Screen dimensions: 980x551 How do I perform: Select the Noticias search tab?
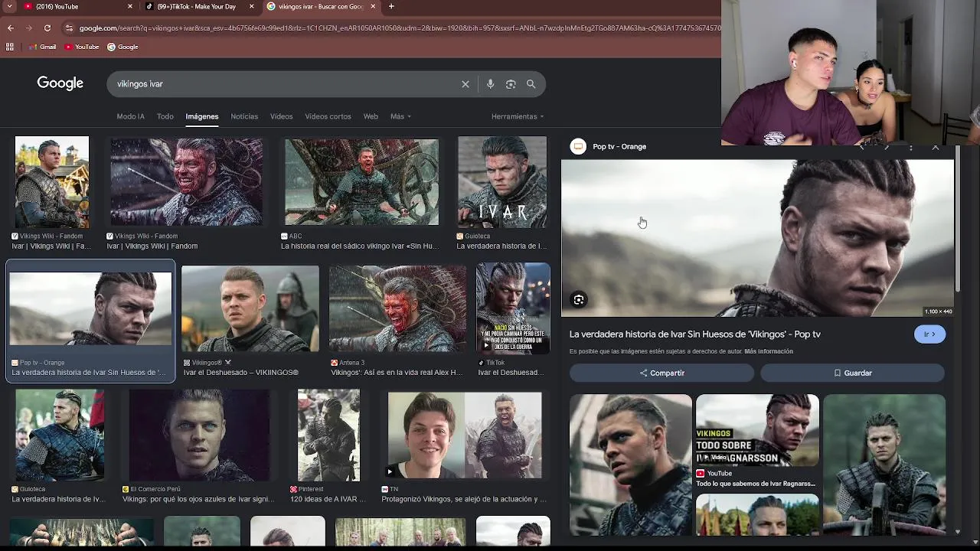[244, 116]
